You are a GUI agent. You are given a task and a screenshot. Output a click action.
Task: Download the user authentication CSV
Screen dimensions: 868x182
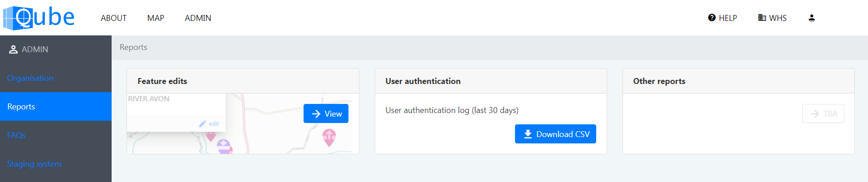[555, 134]
